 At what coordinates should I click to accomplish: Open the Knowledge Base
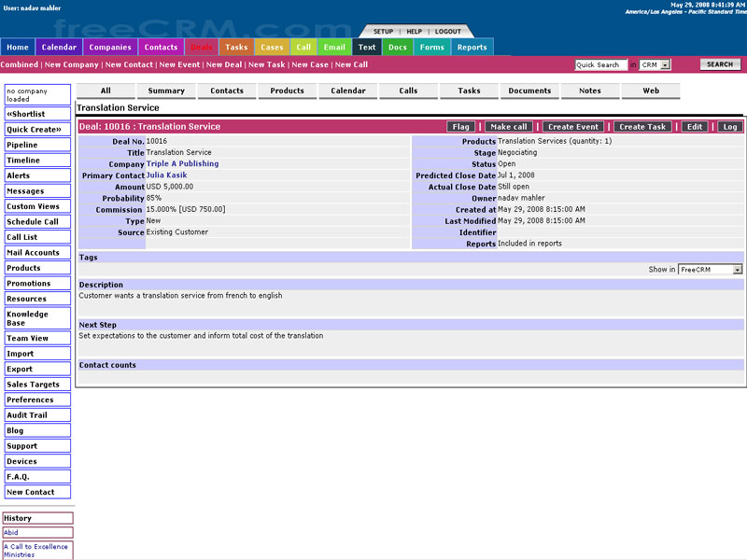(37, 318)
